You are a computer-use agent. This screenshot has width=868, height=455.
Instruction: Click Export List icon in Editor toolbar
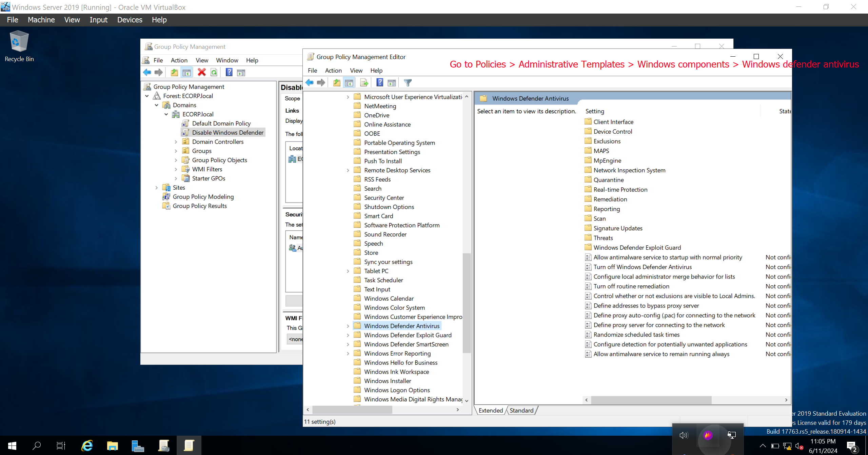(x=364, y=82)
